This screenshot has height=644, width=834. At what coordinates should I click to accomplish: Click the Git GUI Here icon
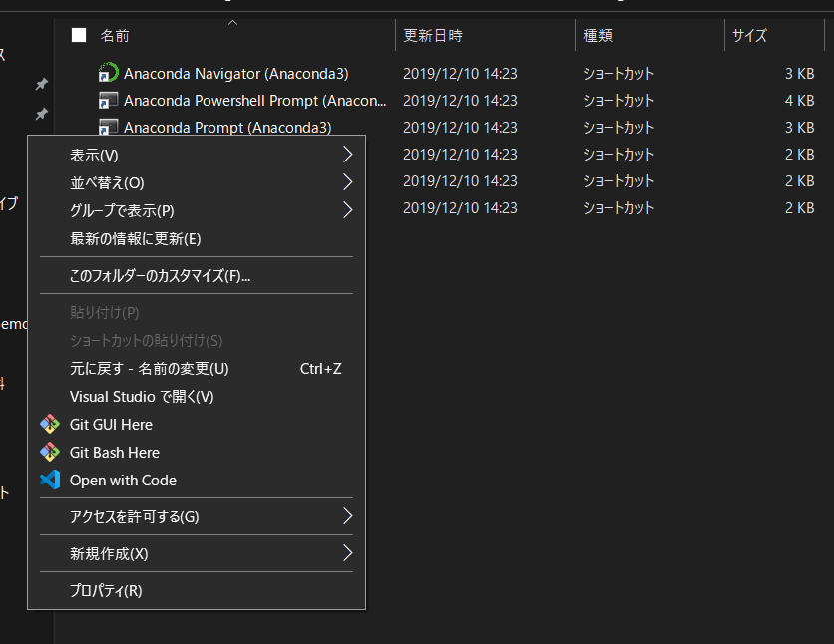[50, 424]
